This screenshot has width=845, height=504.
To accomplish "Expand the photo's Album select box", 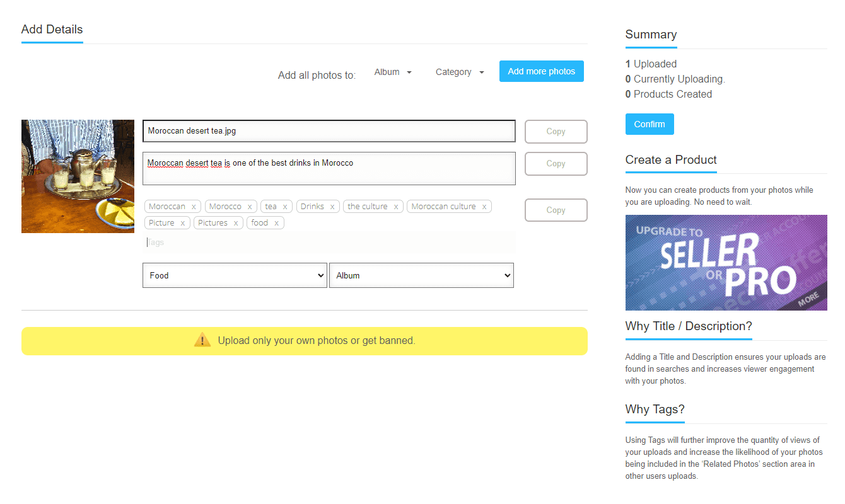I will point(421,275).
